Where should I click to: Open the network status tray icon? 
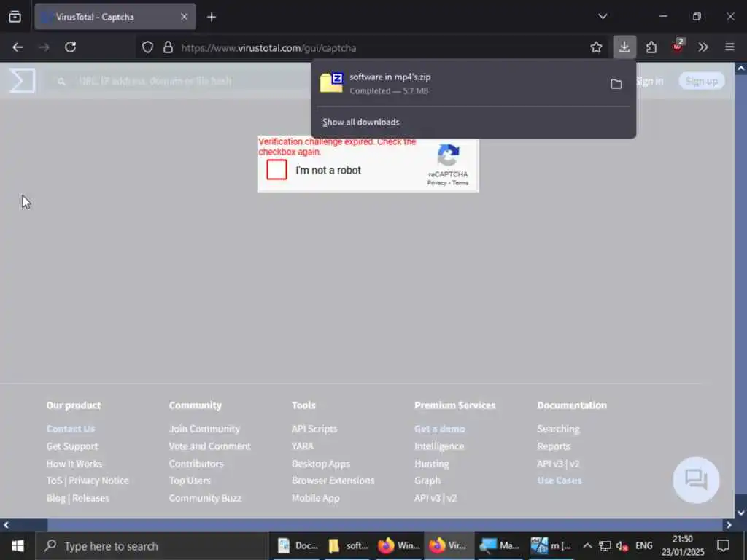(x=605, y=545)
